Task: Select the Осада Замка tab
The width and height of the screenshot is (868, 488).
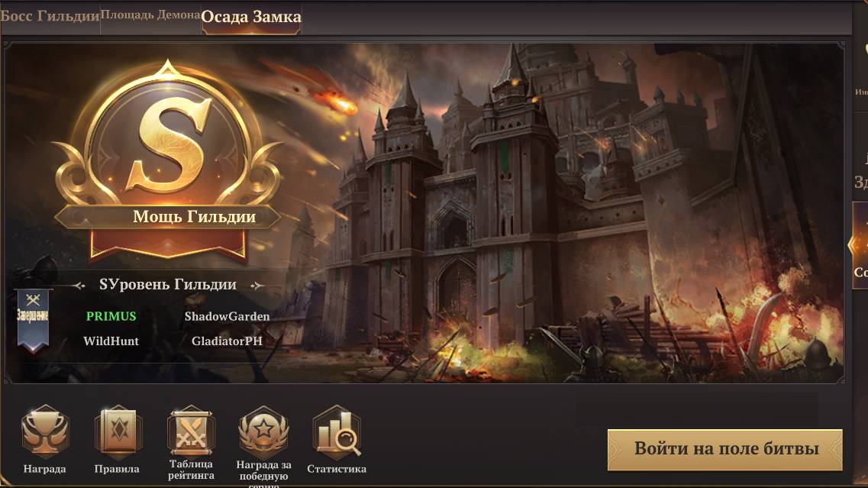Action: pyautogui.click(x=250, y=17)
